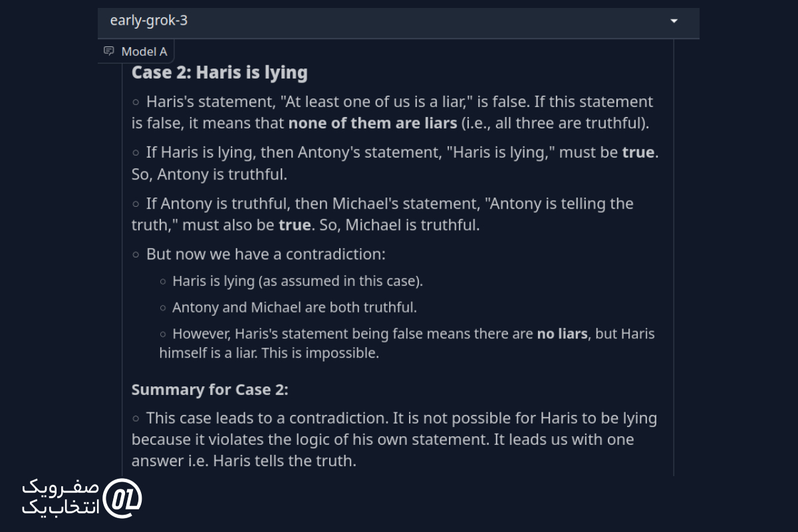Click the bold 'no liars' text
Screen dimensions: 798x532
point(563,334)
